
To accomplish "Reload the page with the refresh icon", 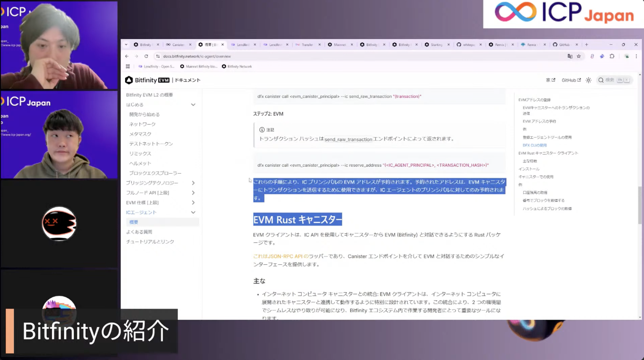I will (146, 56).
